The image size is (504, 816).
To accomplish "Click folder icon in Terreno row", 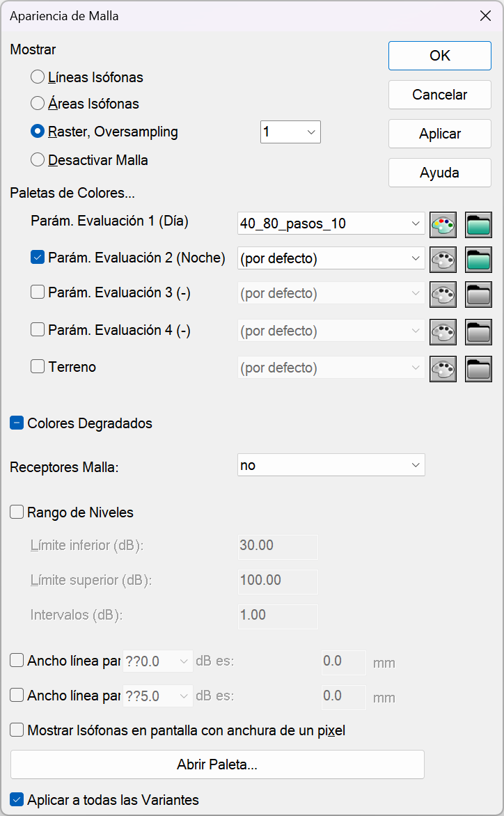I will point(478,369).
